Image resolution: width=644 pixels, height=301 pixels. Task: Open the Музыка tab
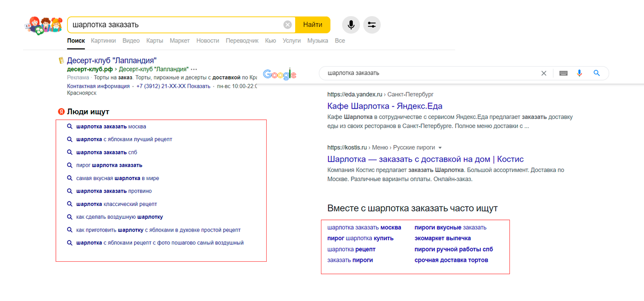pos(318,41)
